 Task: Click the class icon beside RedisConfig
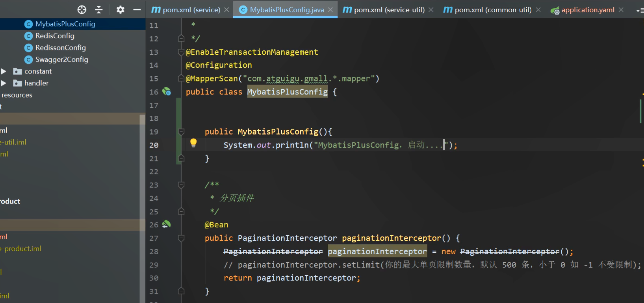point(28,36)
